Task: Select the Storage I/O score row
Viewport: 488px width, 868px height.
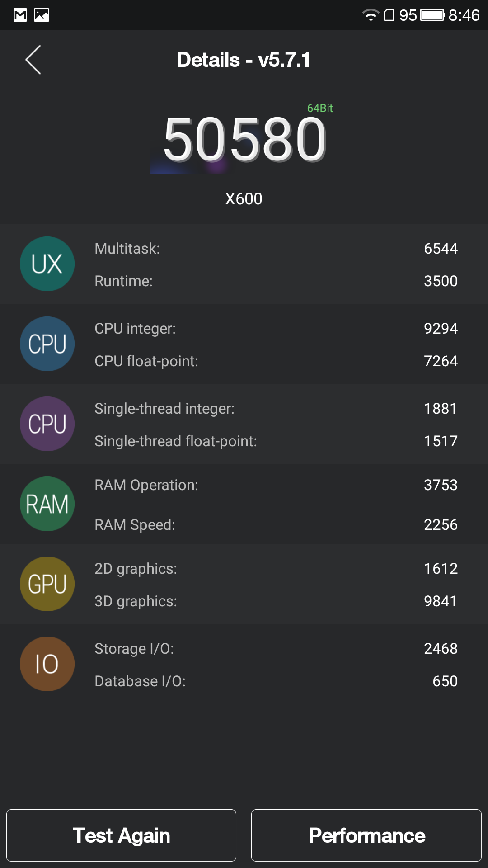Action: [x=276, y=649]
